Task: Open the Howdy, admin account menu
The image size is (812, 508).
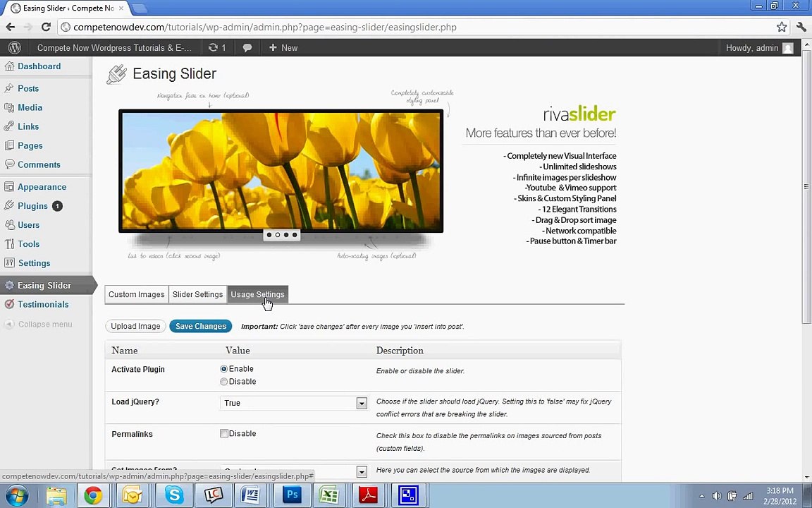Action: [758, 48]
